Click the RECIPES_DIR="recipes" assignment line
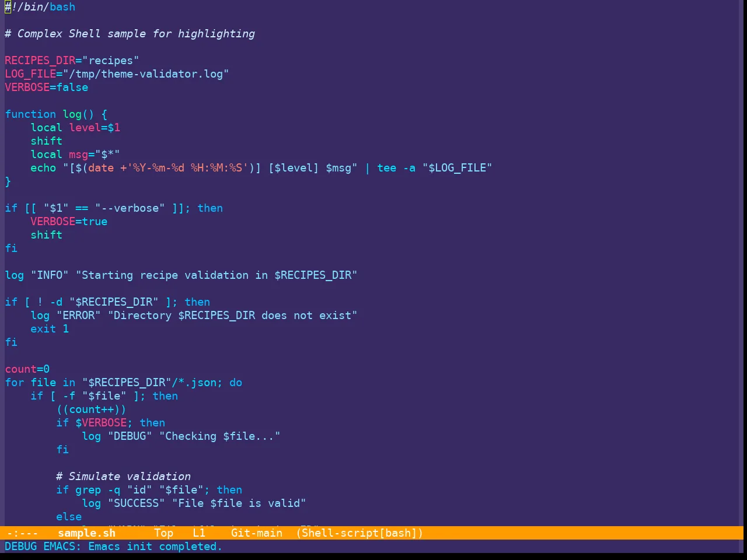The height and width of the screenshot is (560, 747). tap(72, 61)
